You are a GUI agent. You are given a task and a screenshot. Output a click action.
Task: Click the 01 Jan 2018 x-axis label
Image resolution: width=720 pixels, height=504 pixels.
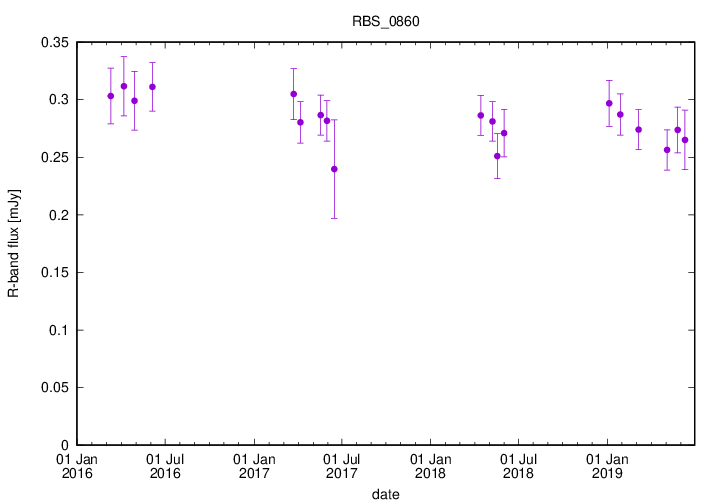[x=430, y=466]
